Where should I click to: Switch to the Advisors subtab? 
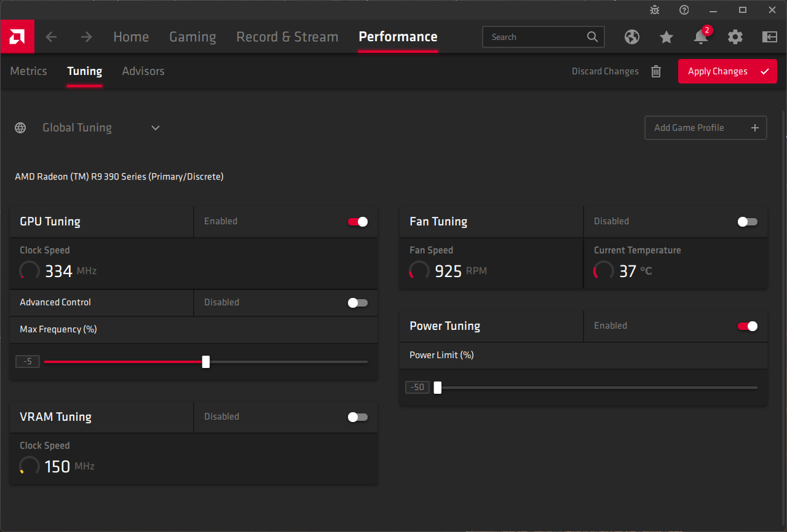coord(143,71)
